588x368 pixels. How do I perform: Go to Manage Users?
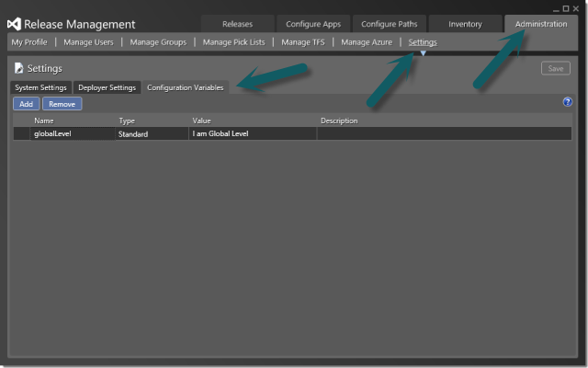click(x=88, y=42)
